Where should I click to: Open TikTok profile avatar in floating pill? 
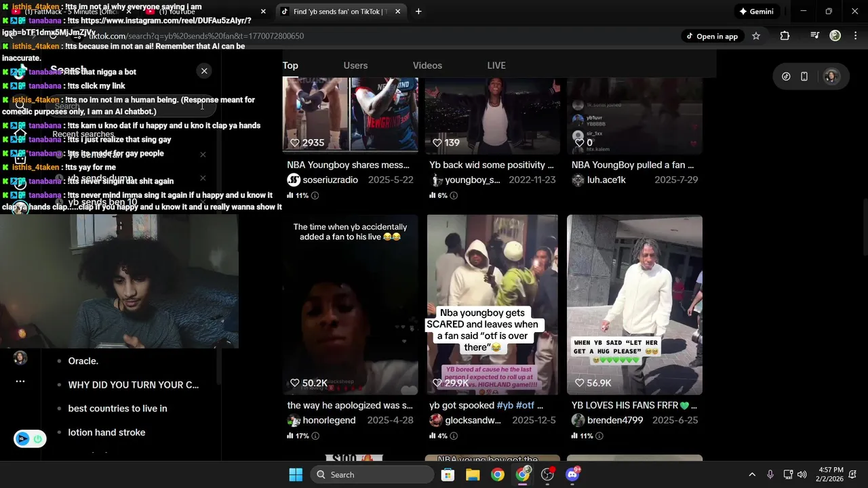831,77
